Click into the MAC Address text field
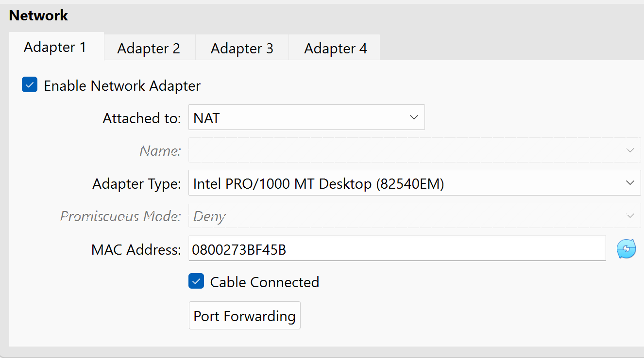The height and width of the screenshot is (358, 644). 397,249
